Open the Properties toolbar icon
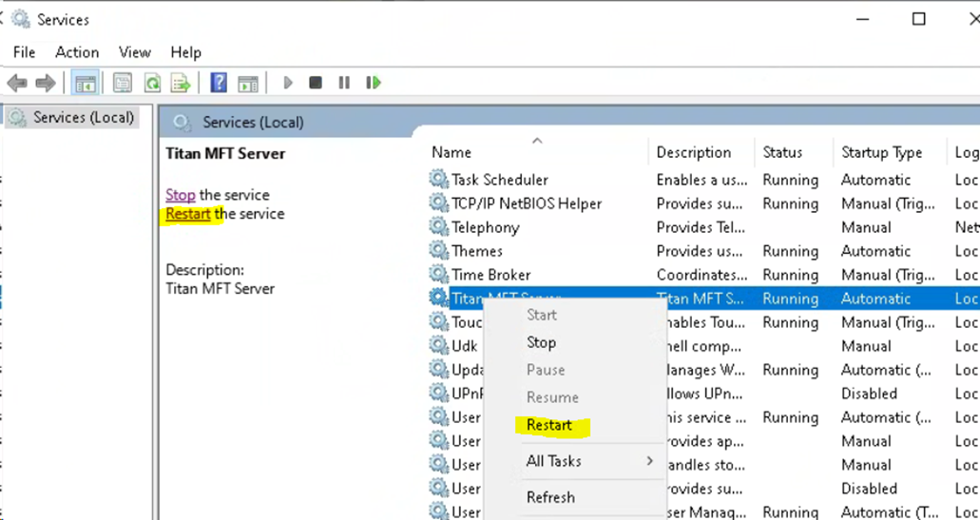 [x=123, y=84]
